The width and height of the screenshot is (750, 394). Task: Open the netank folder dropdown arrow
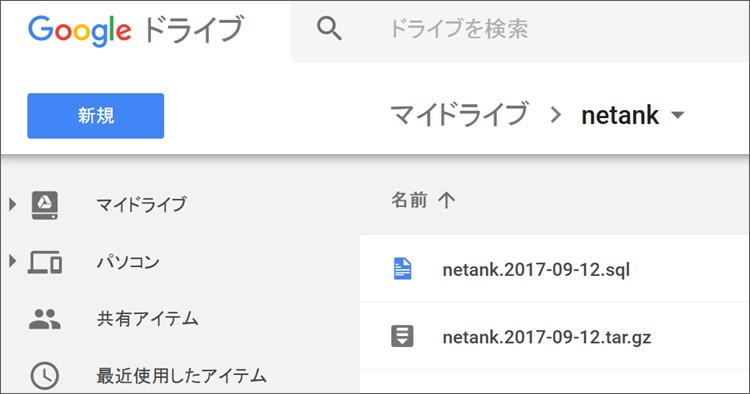(678, 115)
